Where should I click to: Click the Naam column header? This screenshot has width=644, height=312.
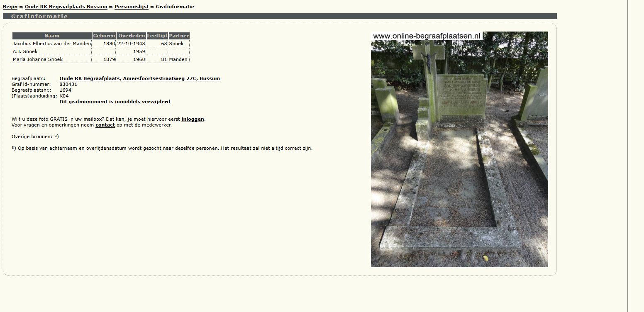pyautogui.click(x=52, y=36)
